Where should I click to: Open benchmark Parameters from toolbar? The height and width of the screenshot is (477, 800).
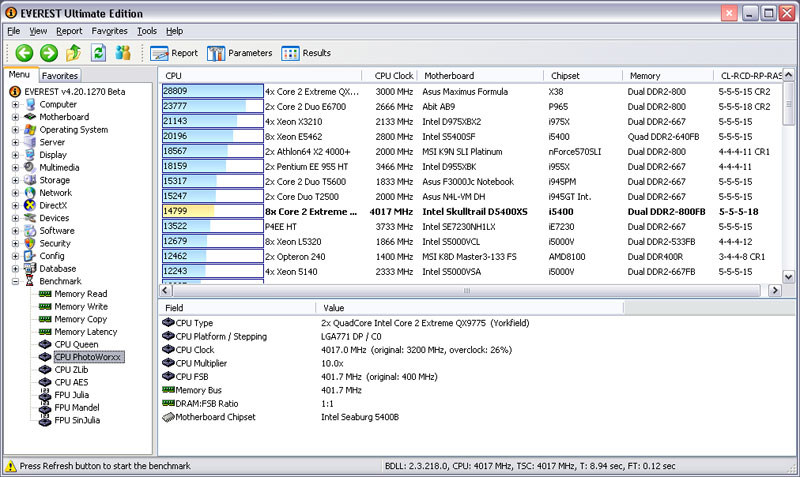(x=240, y=53)
